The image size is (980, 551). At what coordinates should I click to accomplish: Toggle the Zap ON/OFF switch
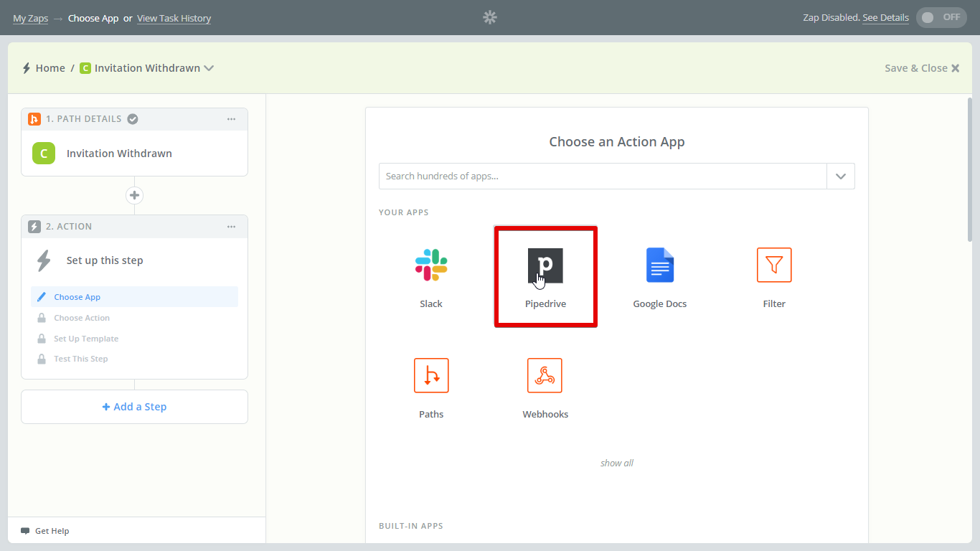[x=941, y=17]
